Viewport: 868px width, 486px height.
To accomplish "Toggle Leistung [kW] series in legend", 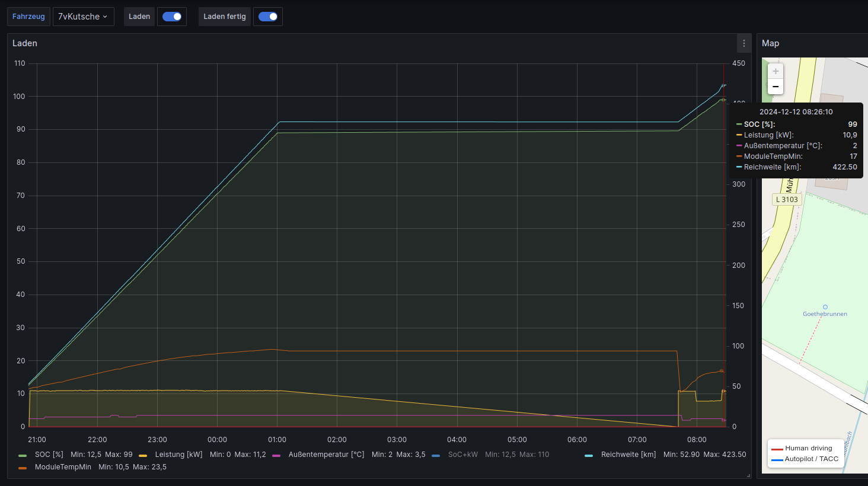I will click(x=178, y=455).
